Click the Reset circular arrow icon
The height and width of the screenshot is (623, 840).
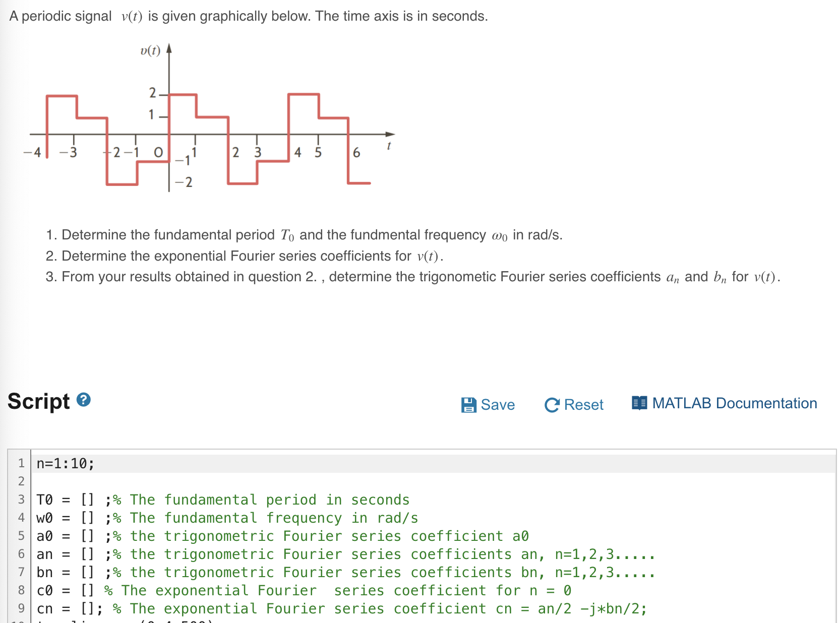(552, 404)
